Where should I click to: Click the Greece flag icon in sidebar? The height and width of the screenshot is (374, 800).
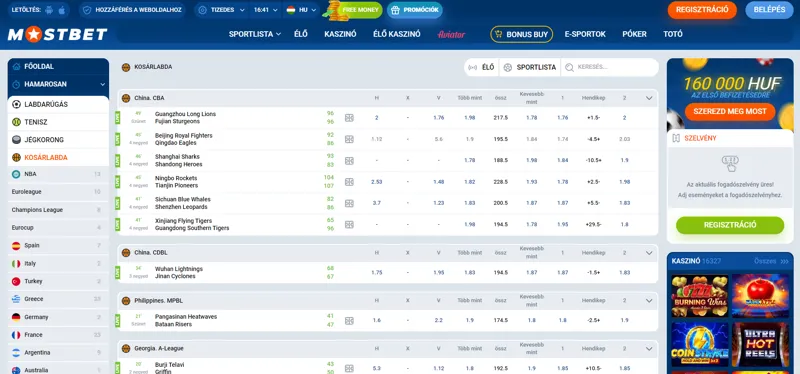point(16,299)
